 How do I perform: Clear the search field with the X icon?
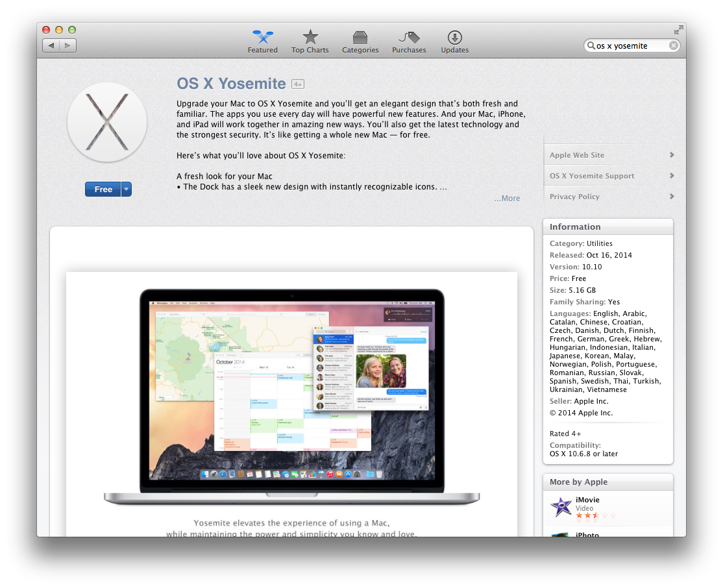click(x=674, y=45)
